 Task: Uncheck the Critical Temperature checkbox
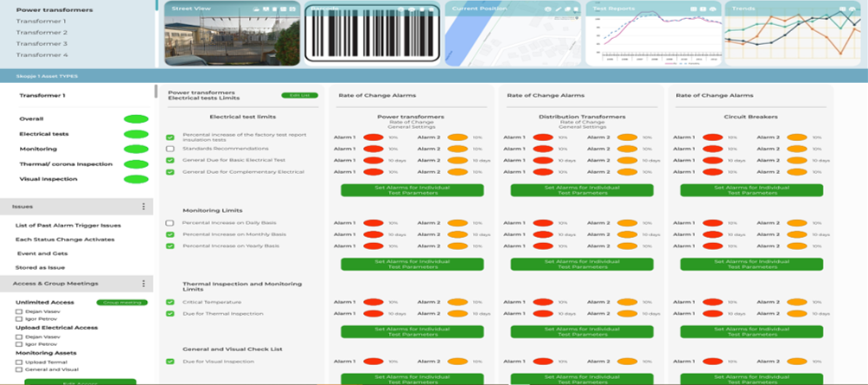170,302
